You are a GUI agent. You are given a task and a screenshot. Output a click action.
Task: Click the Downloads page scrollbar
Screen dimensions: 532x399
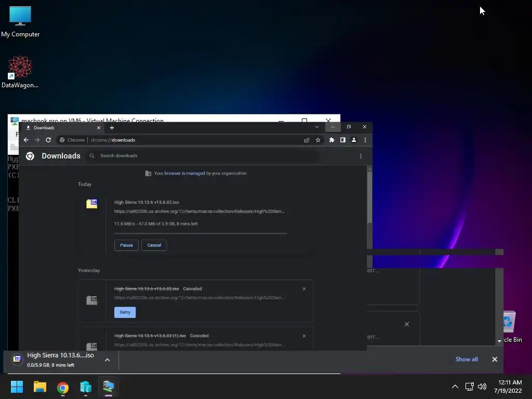[x=369, y=197]
